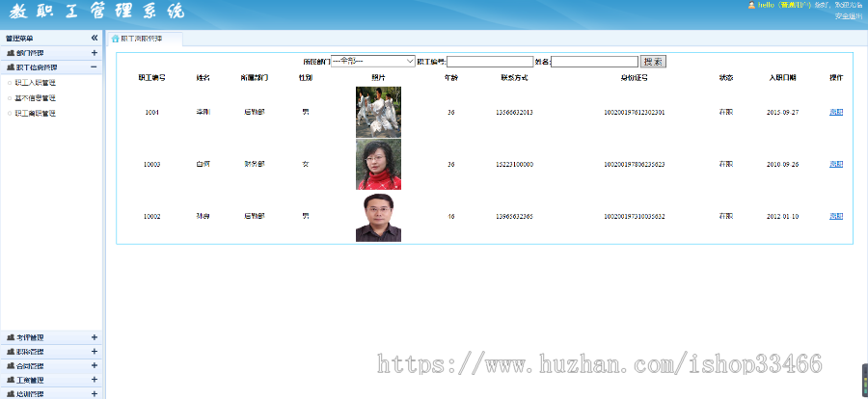Click 离职 link for employee 10003
Screen dimensions: 868x399
pos(836,165)
